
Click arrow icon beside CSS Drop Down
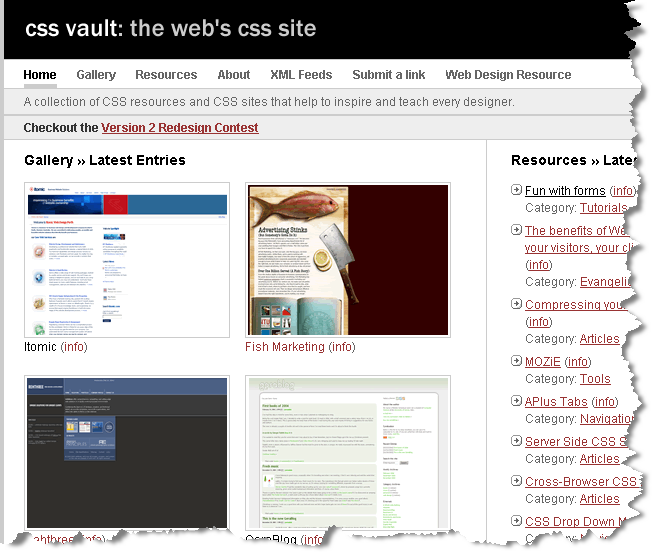coord(516,521)
